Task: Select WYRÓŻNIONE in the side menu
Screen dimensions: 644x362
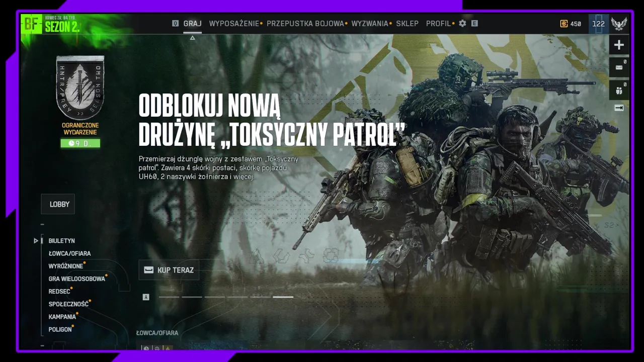Action: point(66,266)
